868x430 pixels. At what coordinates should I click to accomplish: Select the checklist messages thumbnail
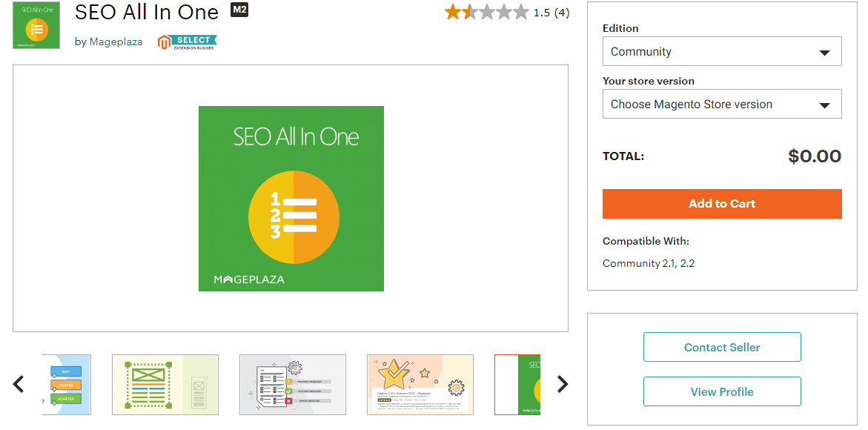293,385
